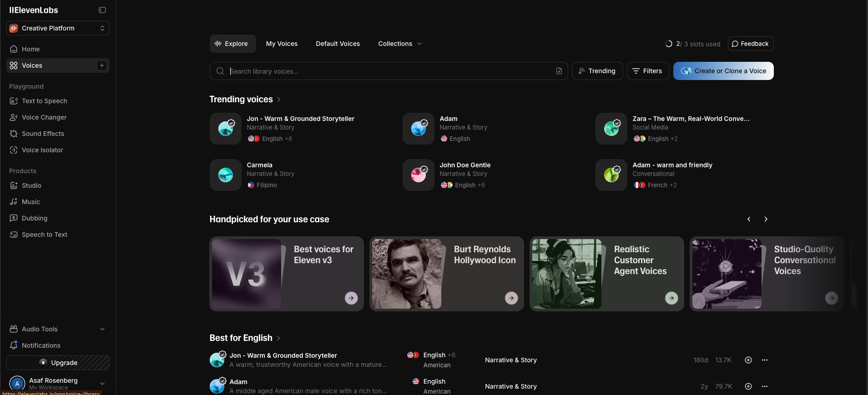Open Studio product
Viewport: 868px width, 395px height.
58,185
